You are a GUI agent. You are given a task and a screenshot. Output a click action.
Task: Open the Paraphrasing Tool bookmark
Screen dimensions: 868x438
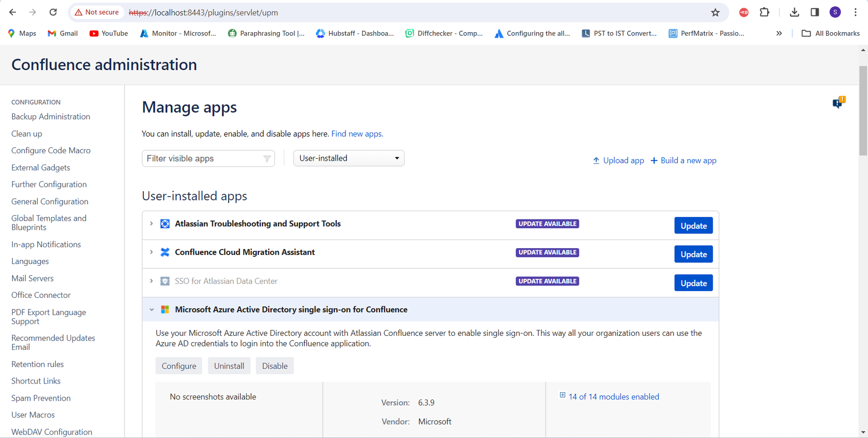(266, 33)
